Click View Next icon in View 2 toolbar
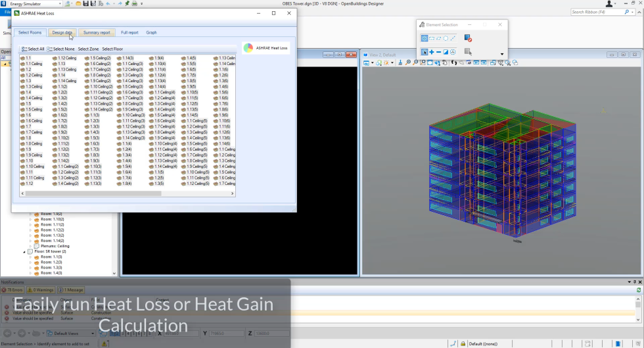Viewport: 644px width, 348px height. click(x=484, y=63)
